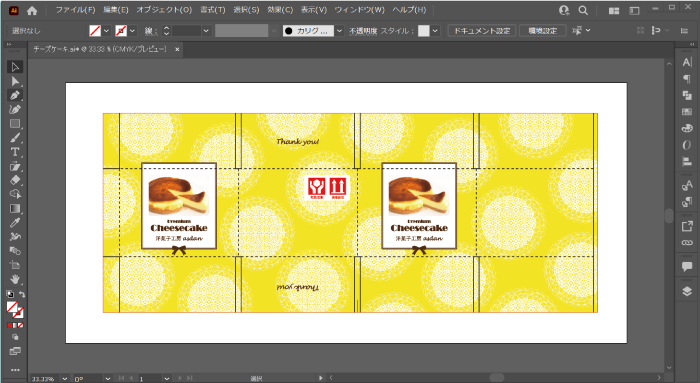Select the Eyedropper tool
Image resolution: width=700 pixels, height=383 pixels.
15,222
